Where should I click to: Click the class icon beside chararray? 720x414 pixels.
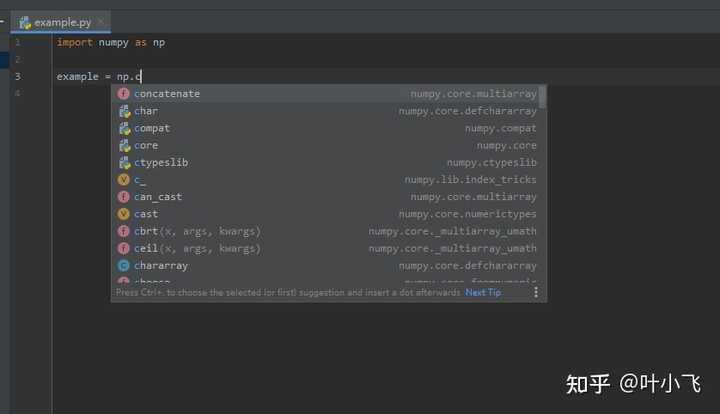(x=124, y=266)
